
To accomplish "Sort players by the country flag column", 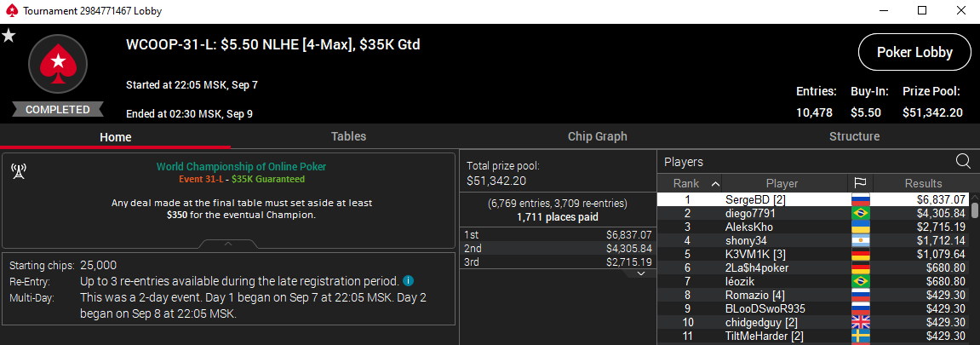I will point(860,183).
